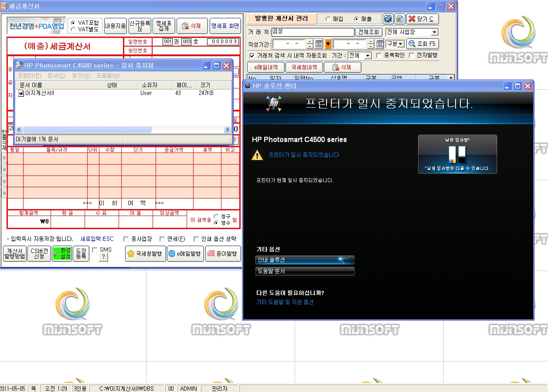Enable SMS checkbox
548x392 pixels.
[95, 250]
